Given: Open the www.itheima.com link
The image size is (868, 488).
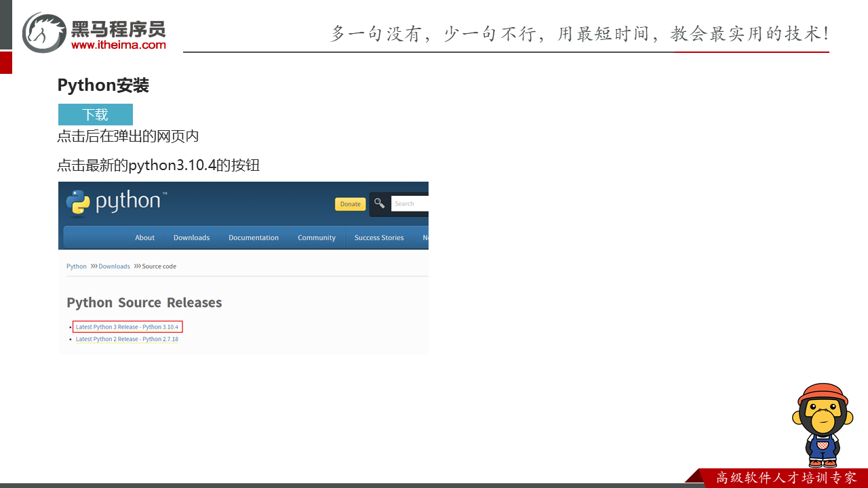Looking at the screenshot, I should tap(118, 45).
